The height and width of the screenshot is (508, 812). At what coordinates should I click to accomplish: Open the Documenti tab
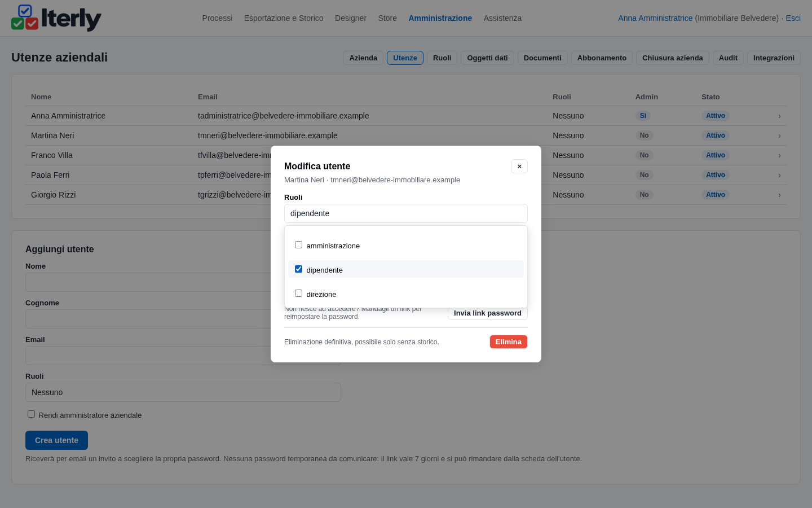coord(542,58)
